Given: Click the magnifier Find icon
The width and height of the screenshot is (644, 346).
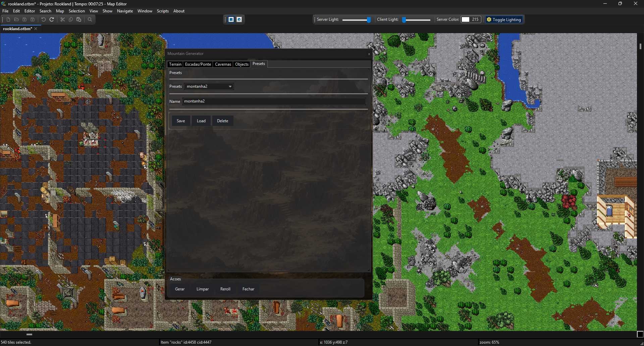Looking at the screenshot, I should point(90,19).
